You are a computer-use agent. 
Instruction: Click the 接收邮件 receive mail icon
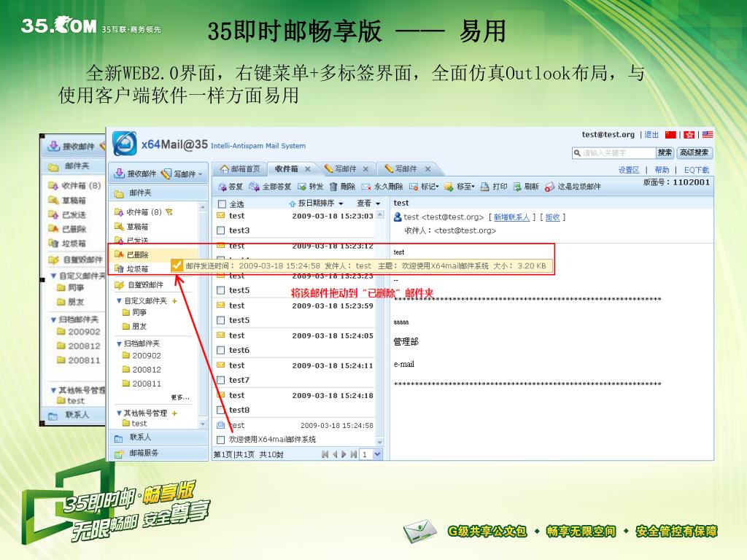click(x=120, y=174)
